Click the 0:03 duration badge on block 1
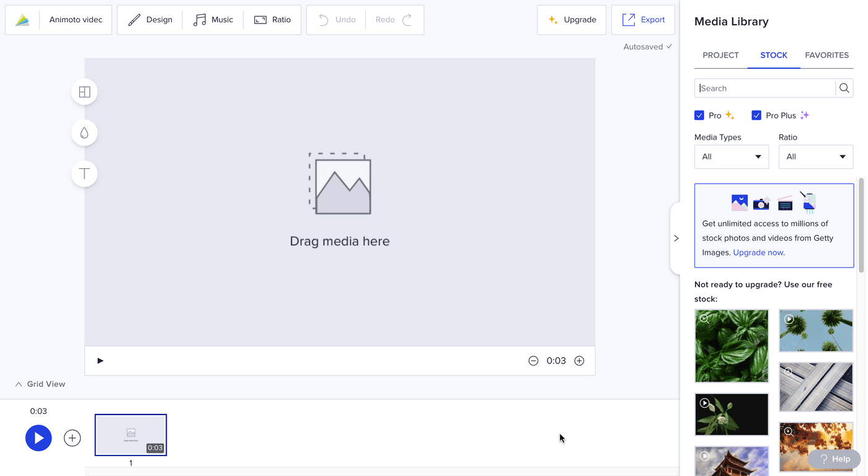The width and height of the screenshot is (868, 476). coord(155,448)
